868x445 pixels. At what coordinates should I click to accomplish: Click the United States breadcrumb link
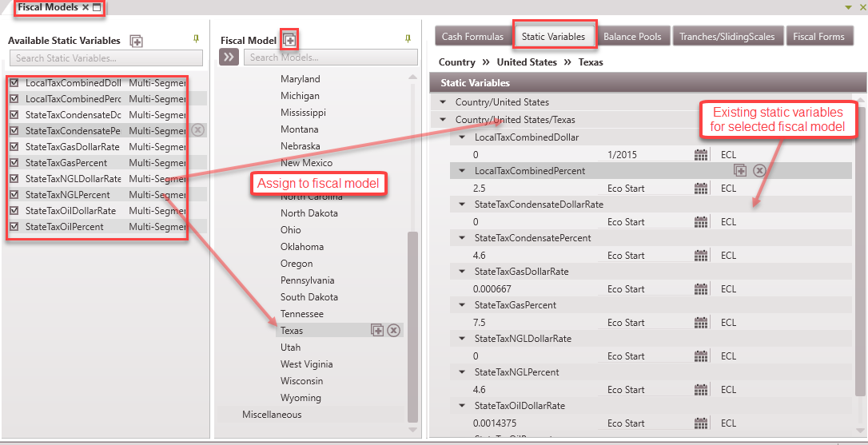click(527, 62)
